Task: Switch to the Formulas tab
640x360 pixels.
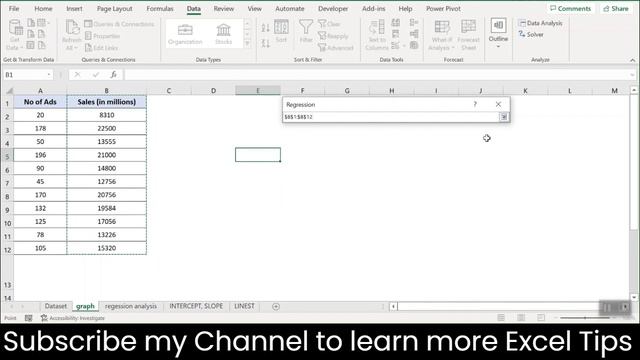Action: tap(160, 9)
